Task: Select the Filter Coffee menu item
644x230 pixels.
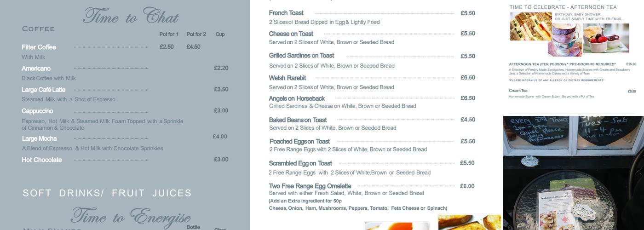Action: pyautogui.click(x=39, y=47)
